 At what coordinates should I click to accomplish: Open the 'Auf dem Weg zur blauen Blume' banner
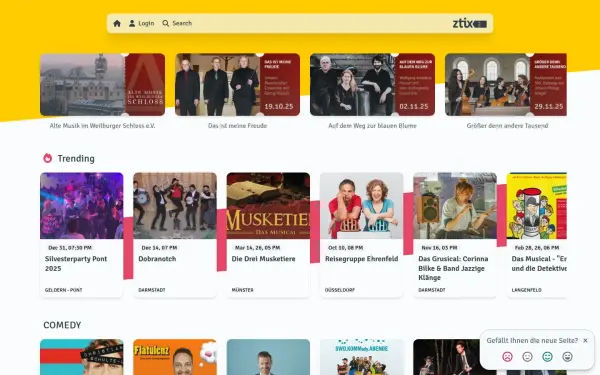pyautogui.click(x=372, y=85)
